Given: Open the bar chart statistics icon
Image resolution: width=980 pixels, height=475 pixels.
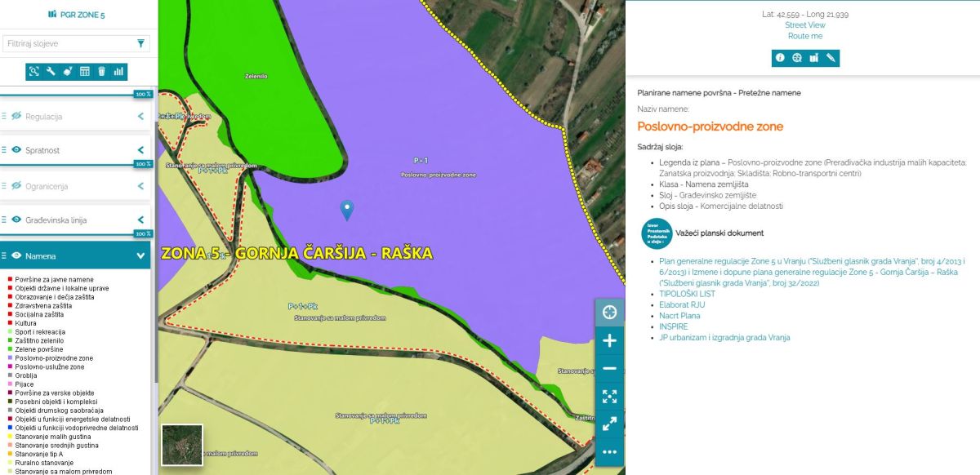Looking at the screenshot, I should pyautogui.click(x=118, y=71).
